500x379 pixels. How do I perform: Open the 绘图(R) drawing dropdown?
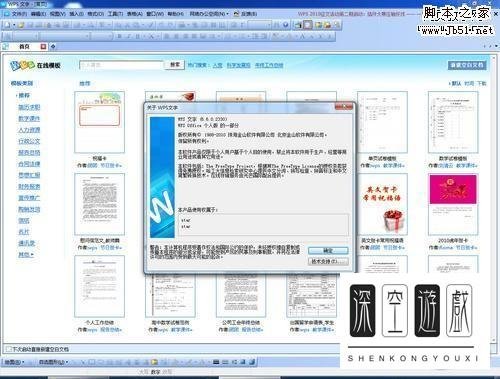tap(15, 362)
